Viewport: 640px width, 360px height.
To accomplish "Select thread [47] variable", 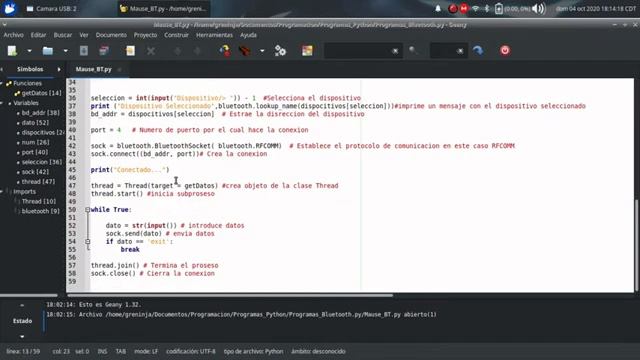I will click(37, 182).
